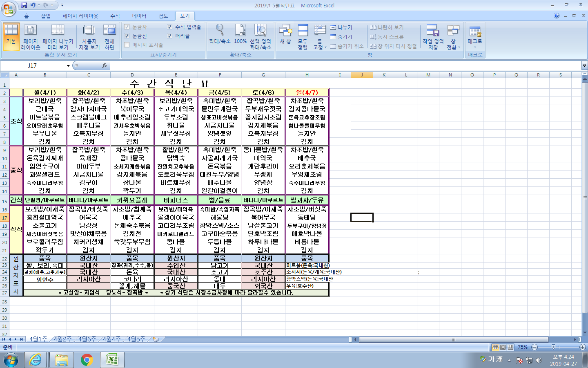Image resolution: width=588 pixels, height=368 pixels.
Task: Open the 수식 ribbon tab
Action: 115,16
